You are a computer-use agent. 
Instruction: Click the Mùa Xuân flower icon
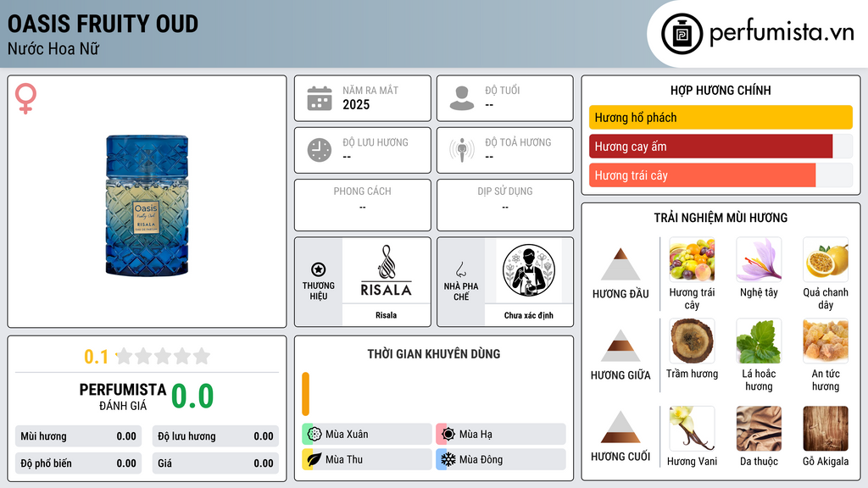pyautogui.click(x=314, y=435)
